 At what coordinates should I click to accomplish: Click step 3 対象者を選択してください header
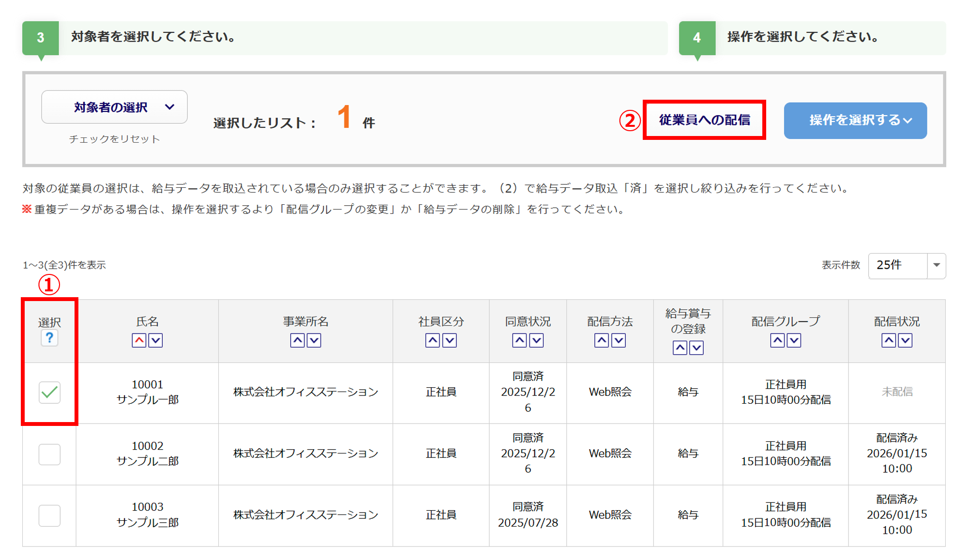point(153,37)
